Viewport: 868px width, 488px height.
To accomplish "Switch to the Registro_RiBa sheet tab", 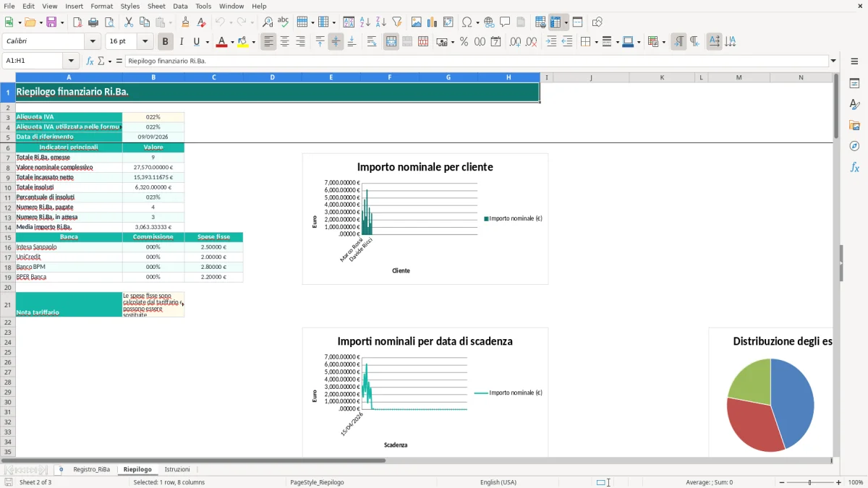I will 92,470.
